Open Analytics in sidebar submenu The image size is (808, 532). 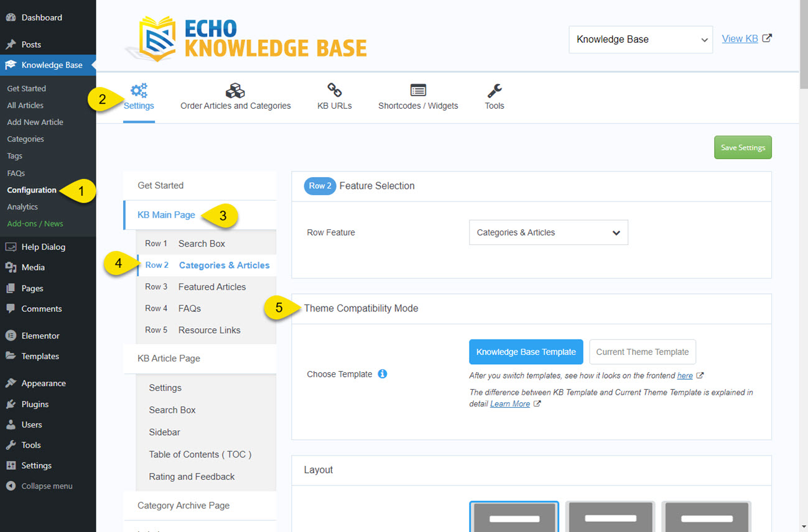[22, 207]
